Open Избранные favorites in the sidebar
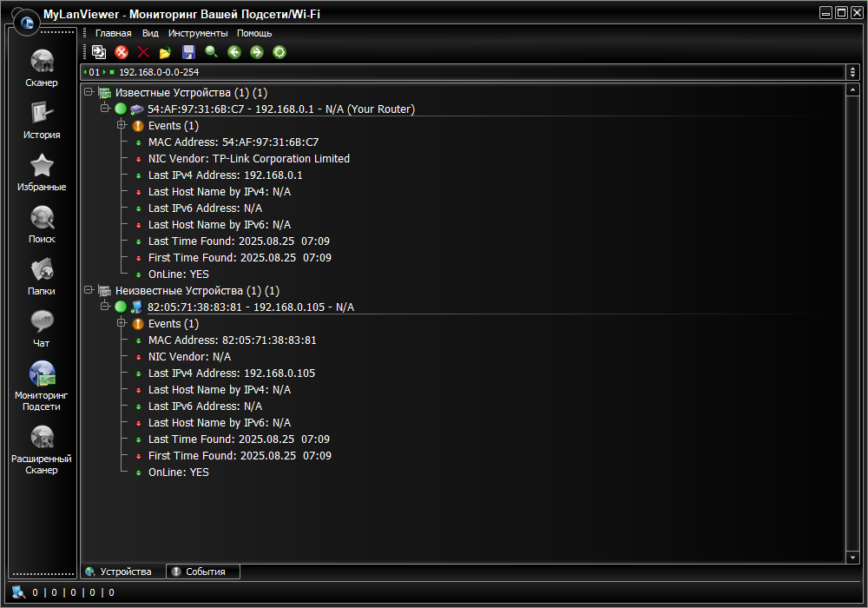Image resolution: width=868 pixels, height=608 pixels. coord(42,172)
